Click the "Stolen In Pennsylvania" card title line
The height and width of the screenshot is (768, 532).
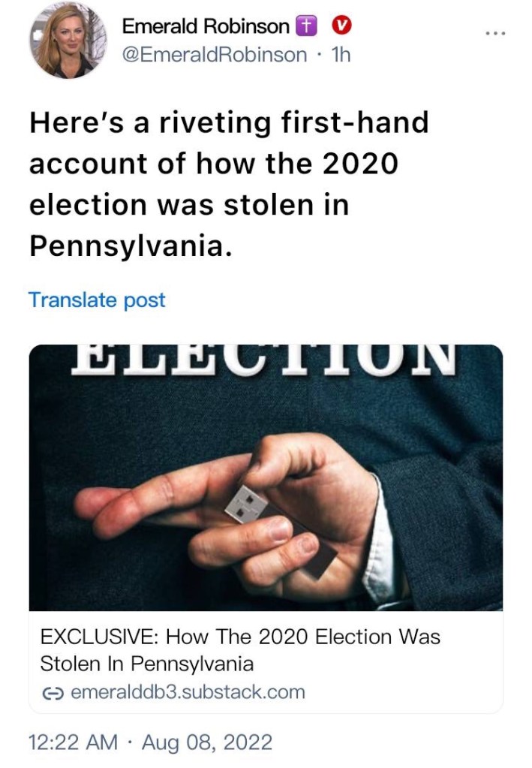[x=146, y=664]
